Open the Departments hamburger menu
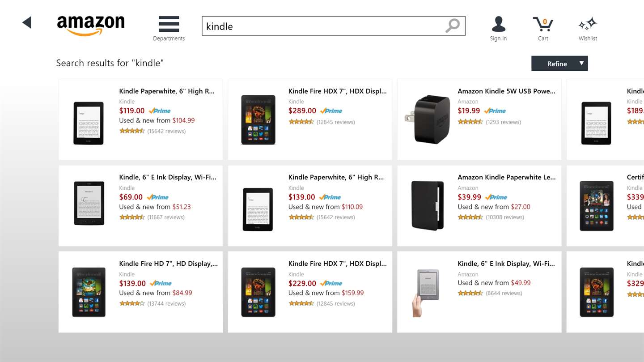This screenshot has height=362, width=644. 169,25
